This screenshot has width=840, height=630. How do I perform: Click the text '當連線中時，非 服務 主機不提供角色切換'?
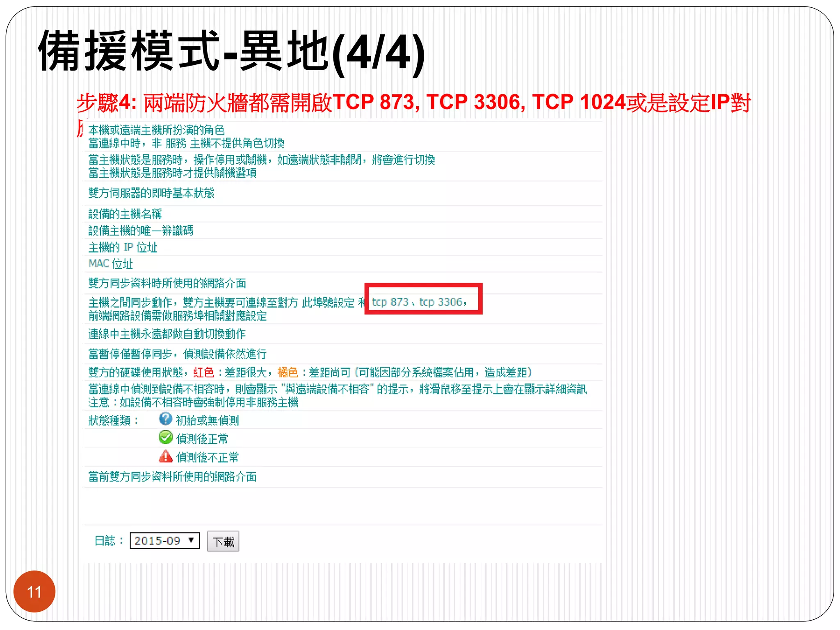pyautogui.click(x=186, y=143)
